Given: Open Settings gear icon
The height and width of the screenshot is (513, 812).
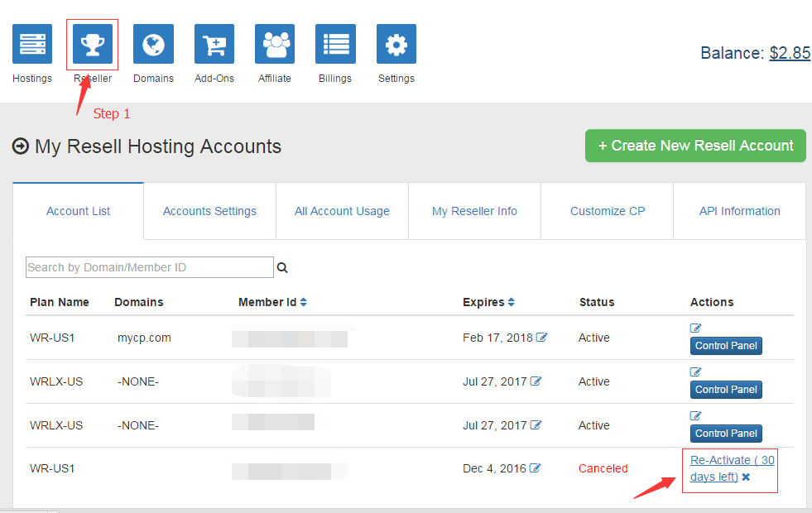Looking at the screenshot, I should [x=396, y=44].
